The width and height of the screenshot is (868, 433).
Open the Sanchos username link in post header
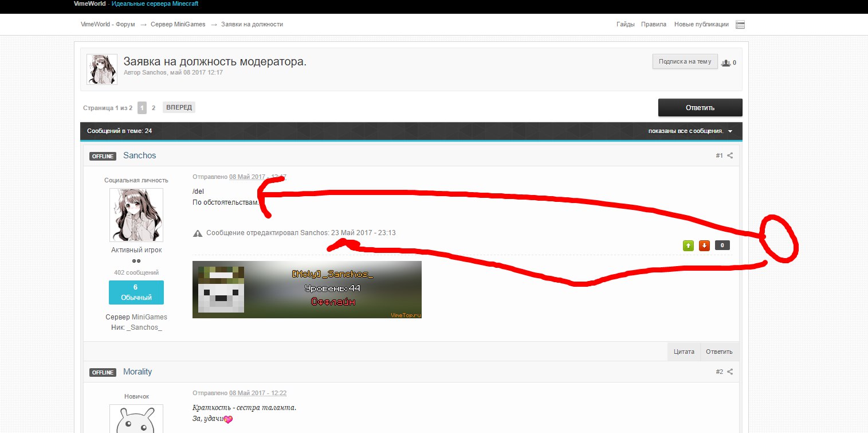pyautogui.click(x=140, y=155)
